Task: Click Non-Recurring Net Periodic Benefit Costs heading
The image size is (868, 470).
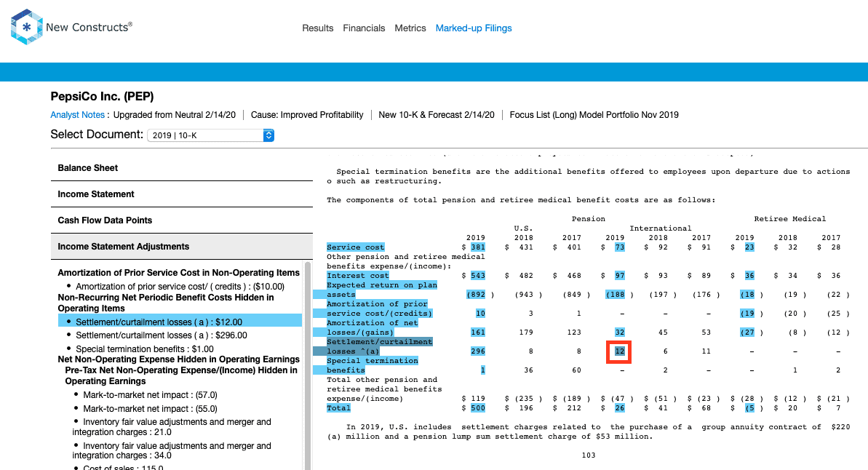Action: (166, 303)
